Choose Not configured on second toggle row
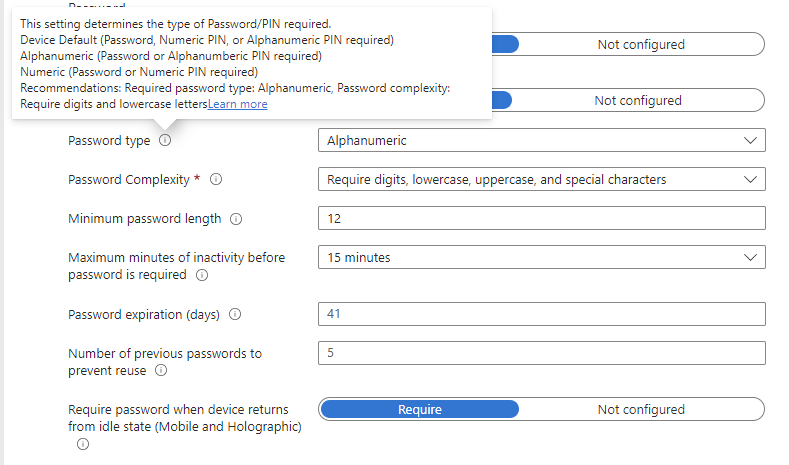 point(638,100)
